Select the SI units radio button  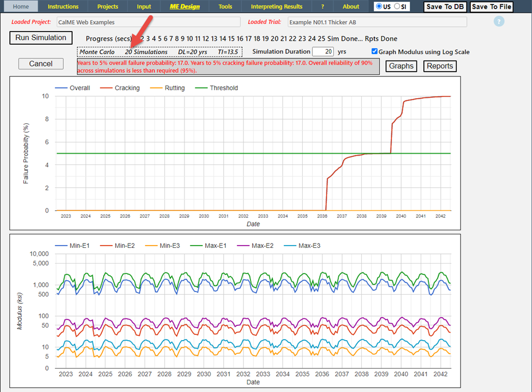[397, 7]
